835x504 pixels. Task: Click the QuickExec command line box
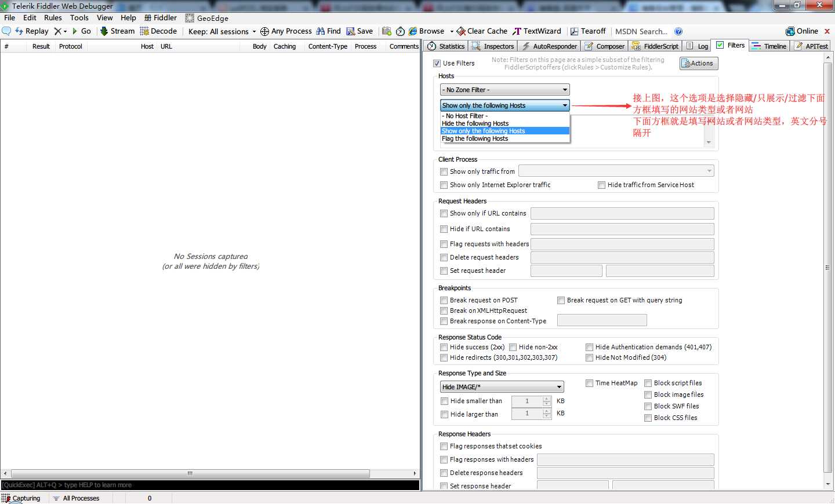coord(210,485)
